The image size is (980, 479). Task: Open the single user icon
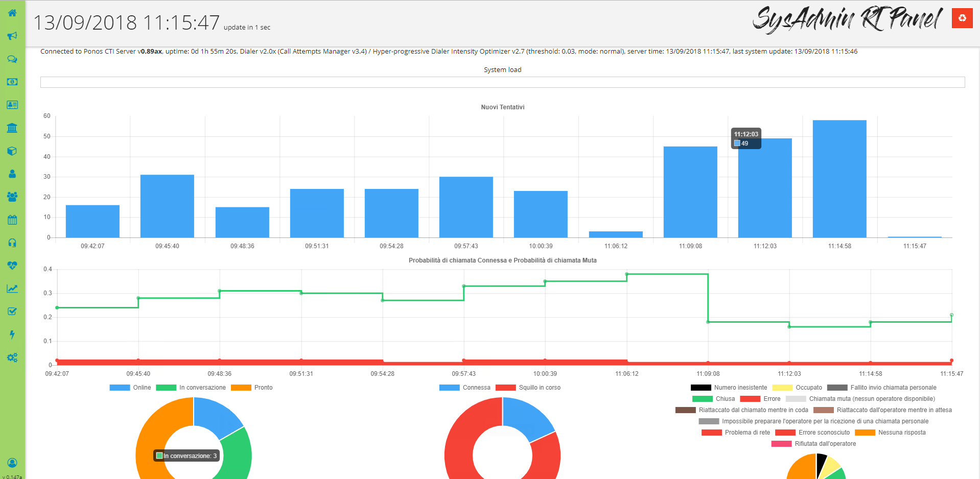[x=12, y=174]
